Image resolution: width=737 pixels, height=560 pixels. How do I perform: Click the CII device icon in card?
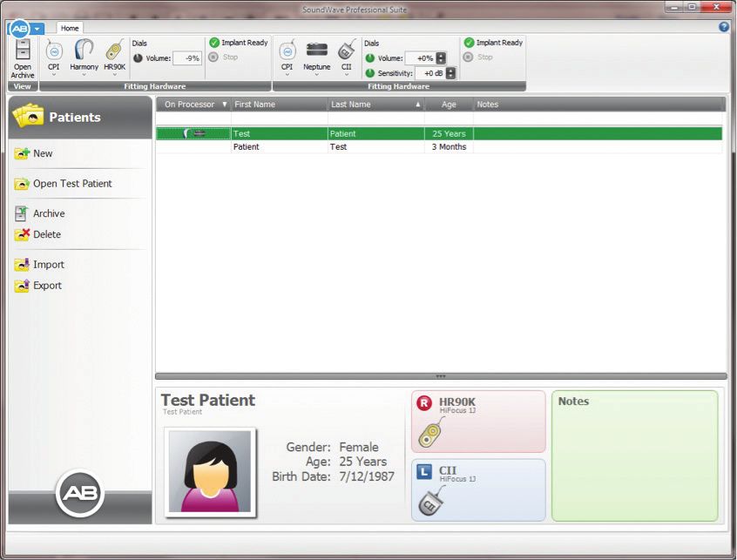point(430,502)
